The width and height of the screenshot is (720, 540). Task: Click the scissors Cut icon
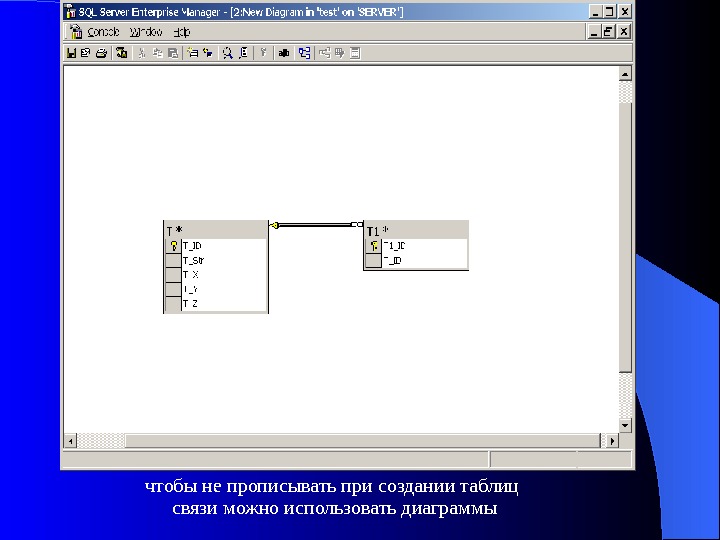(142, 53)
